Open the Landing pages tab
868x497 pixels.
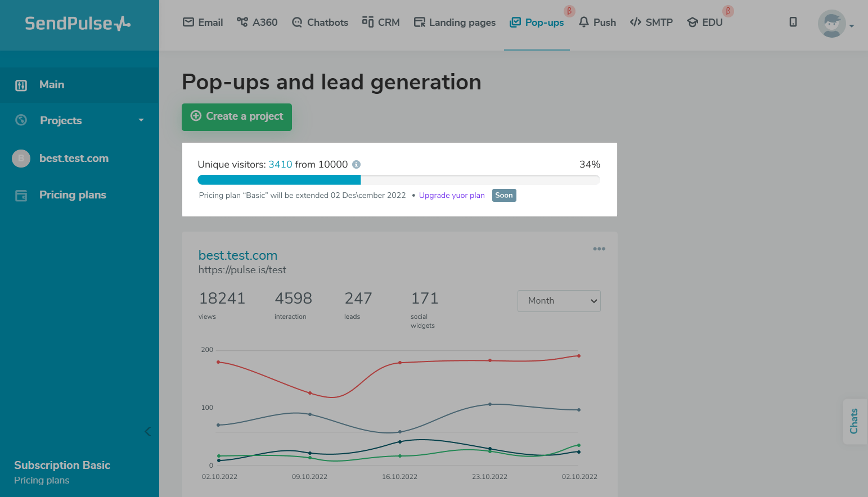[455, 22]
